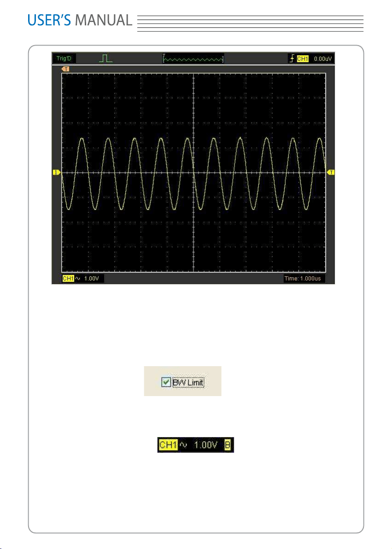Click the Time: 1.000us timebase readout
The width and height of the screenshot is (392, 549).
(303, 279)
